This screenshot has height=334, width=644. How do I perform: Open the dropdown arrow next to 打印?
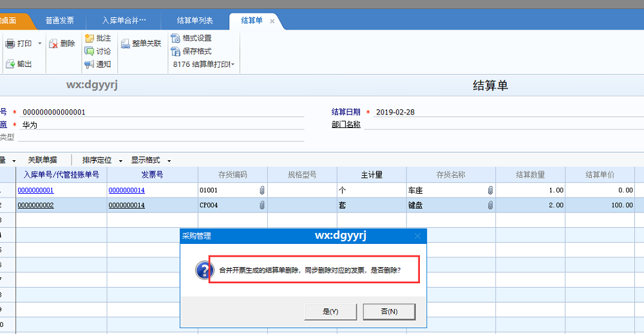(x=40, y=44)
